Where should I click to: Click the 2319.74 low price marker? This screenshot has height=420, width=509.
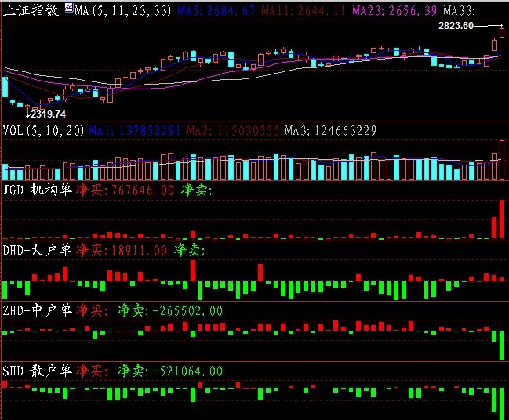pos(47,114)
